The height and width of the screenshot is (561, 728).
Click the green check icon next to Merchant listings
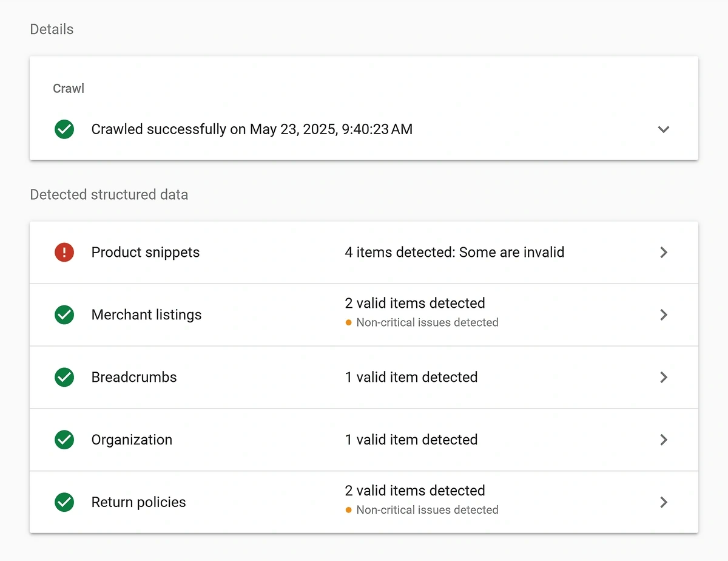[64, 314]
